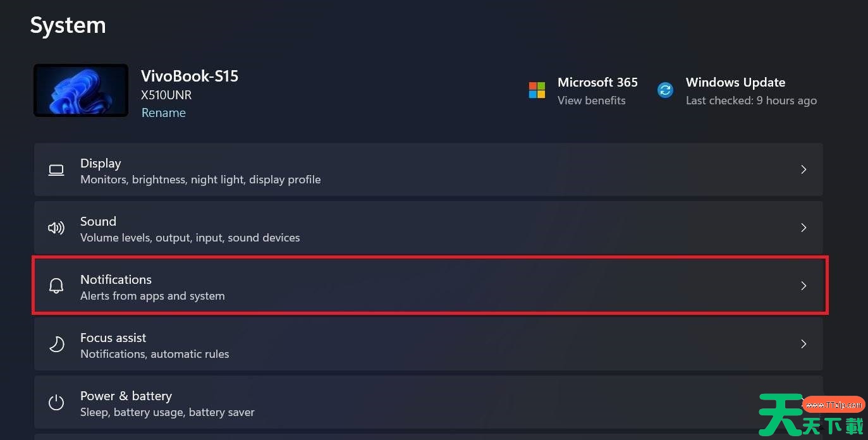
Task: Click the Windows Update sync icon
Action: click(x=665, y=90)
